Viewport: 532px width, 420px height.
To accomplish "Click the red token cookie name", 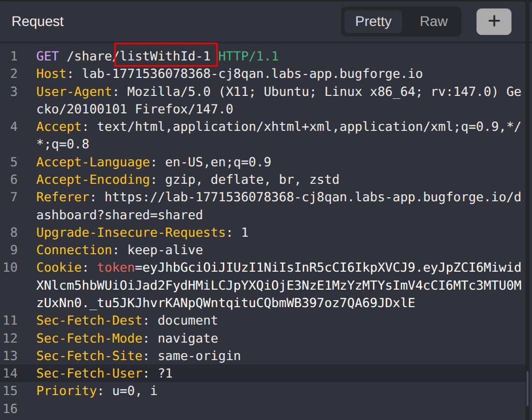I will [x=116, y=268].
